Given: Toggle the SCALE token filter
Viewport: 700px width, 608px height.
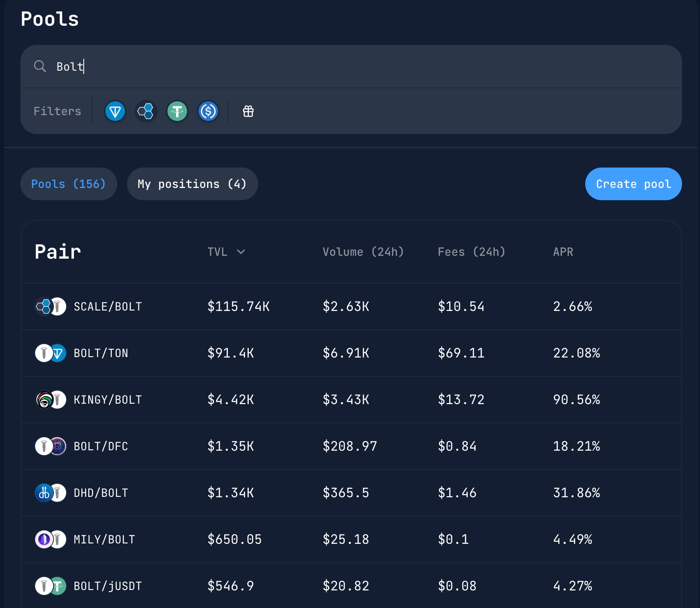Looking at the screenshot, I should [x=146, y=111].
